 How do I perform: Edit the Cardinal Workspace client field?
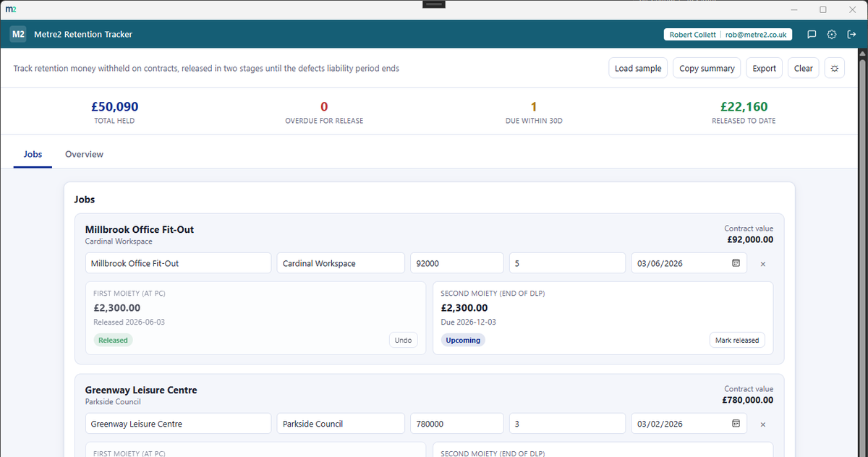tap(341, 263)
